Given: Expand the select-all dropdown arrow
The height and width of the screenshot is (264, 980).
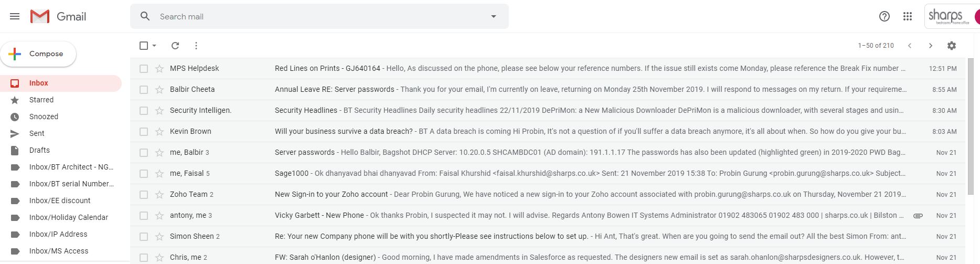Looking at the screenshot, I should point(154,46).
